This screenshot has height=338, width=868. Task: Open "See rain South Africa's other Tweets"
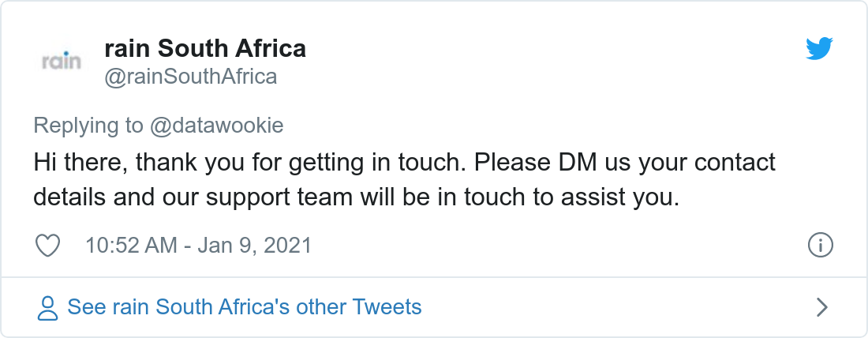[x=245, y=306]
